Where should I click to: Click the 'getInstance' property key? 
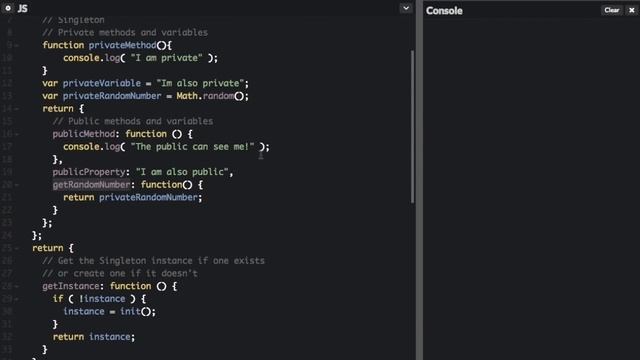[x=71, y=286]
